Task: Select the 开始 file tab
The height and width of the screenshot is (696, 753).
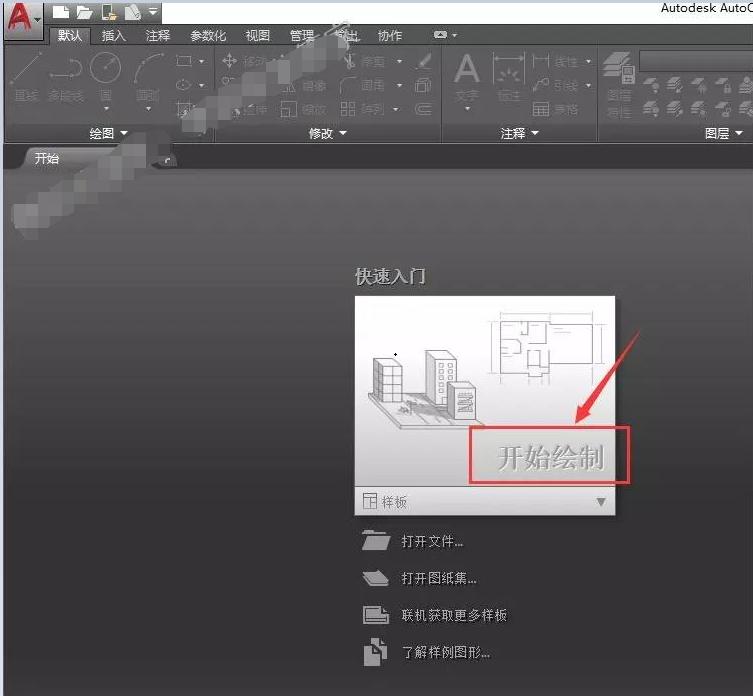Action: point(47,158)
